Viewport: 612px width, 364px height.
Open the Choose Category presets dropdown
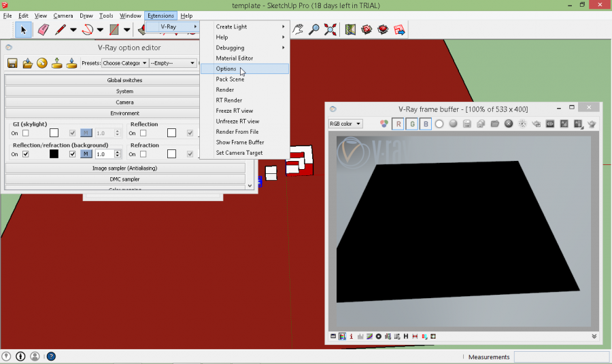(124, 63)
